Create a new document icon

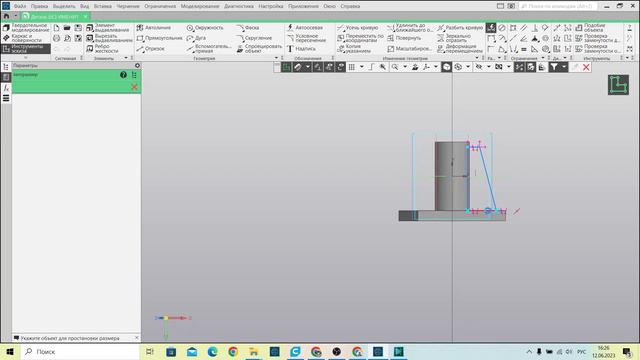(56, 28)
